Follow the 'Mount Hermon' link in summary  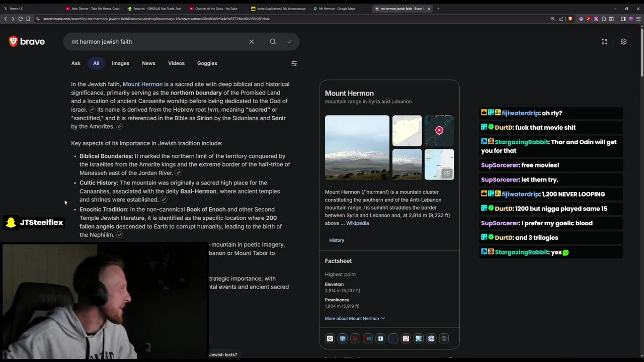tap(142, 84)
